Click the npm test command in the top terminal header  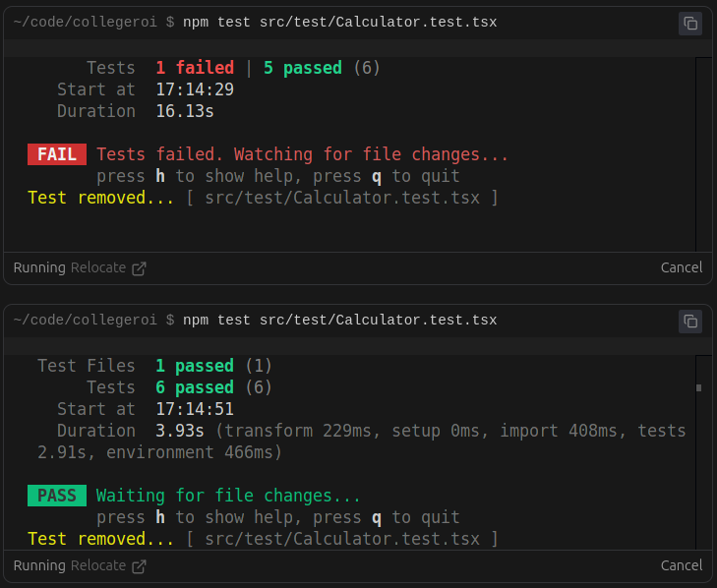point(339,22)
